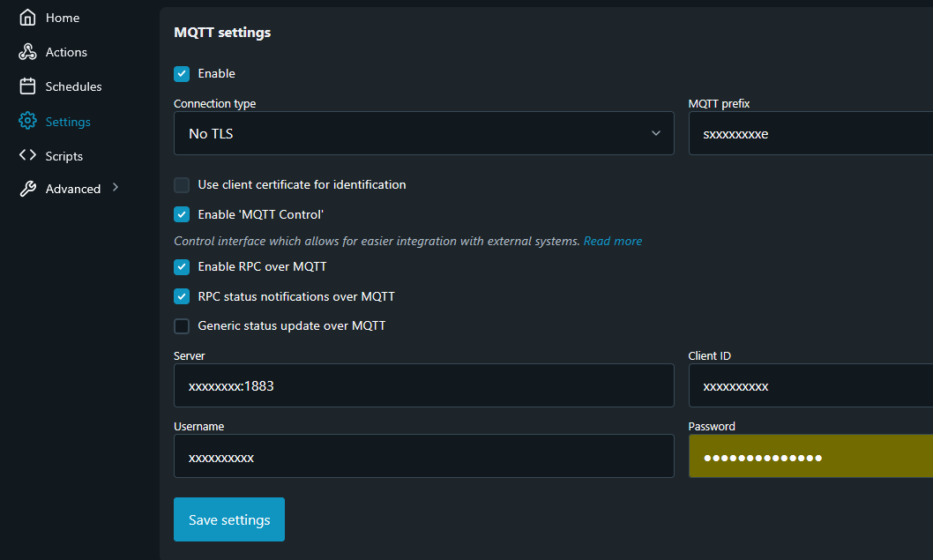Click the Scripts code brackets icon
This screenshot has height=560, width=933.
click(27, 156)
